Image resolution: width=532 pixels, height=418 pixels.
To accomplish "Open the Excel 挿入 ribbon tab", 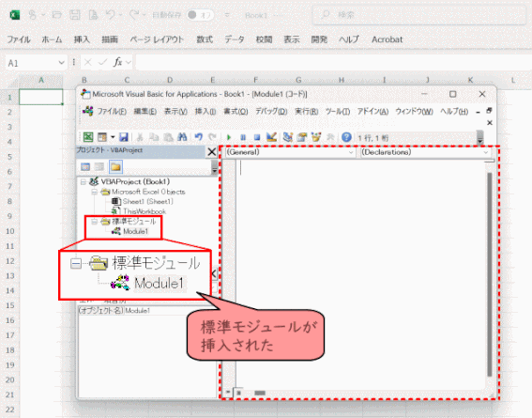I will [x=82, y=39].
